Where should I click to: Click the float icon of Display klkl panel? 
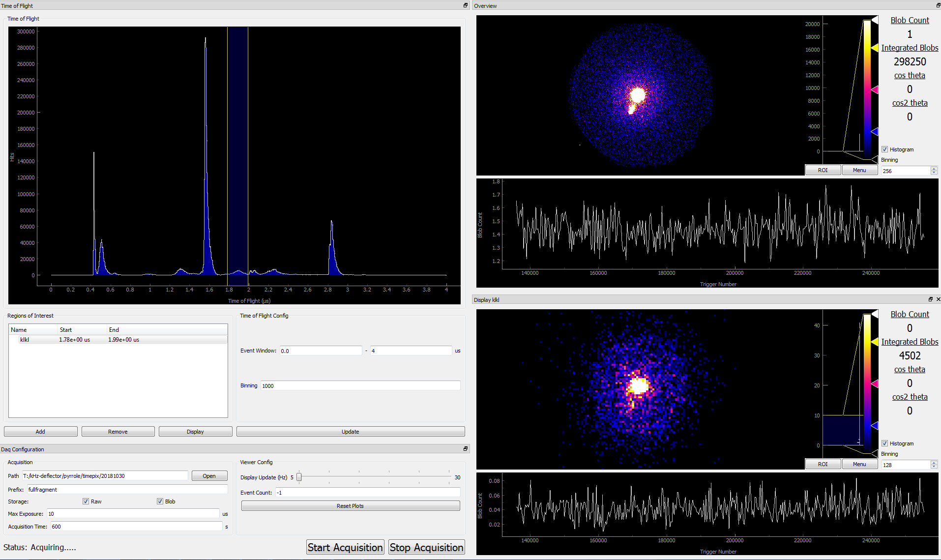(x=930, y=299)
